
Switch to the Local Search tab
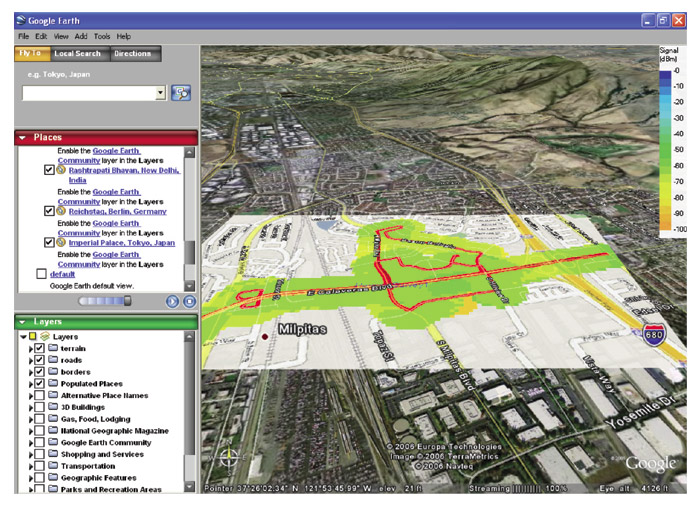tap(78, 54)
